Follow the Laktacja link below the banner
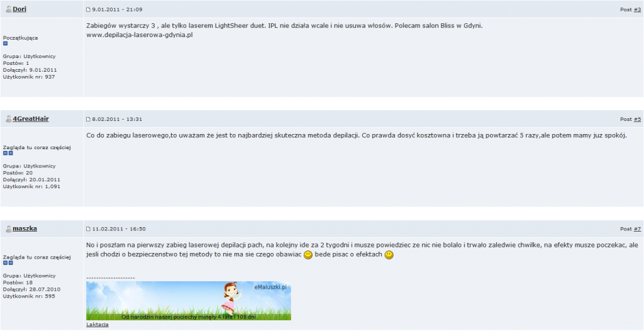 (x=97, y=325)
